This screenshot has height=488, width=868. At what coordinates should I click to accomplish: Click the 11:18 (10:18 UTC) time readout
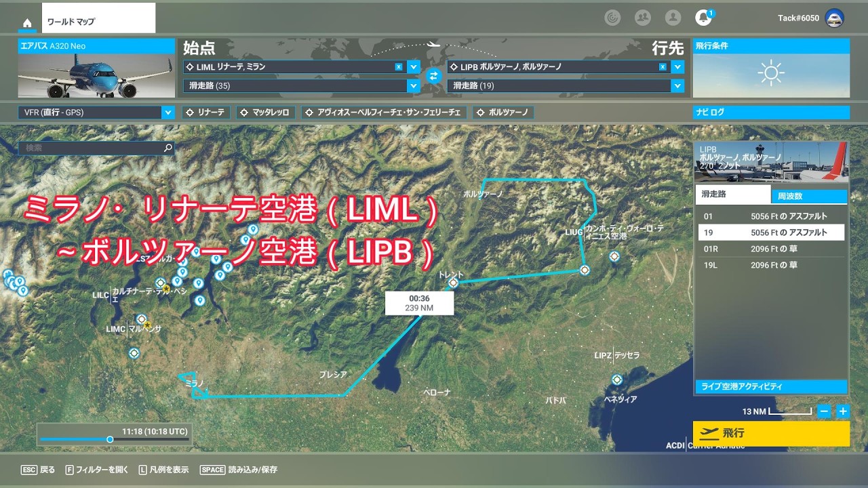pyautogui.click(x=155, y=431)
